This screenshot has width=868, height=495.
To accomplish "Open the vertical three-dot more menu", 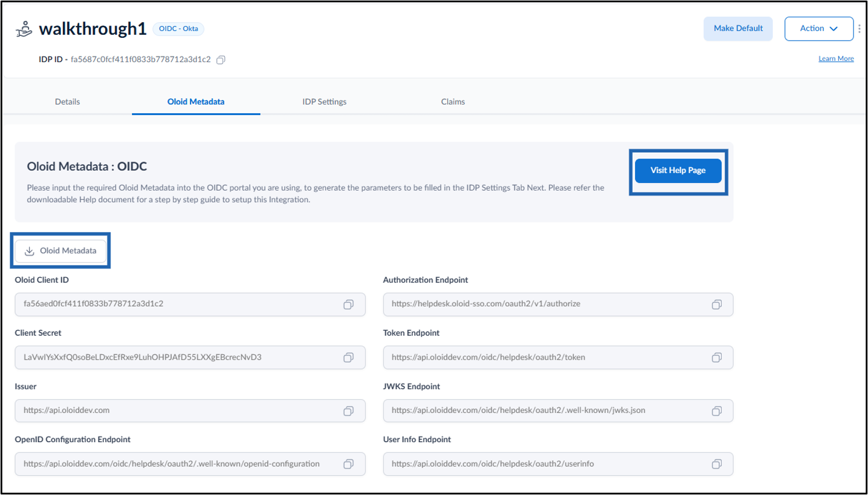I will (x=859, y=28).
